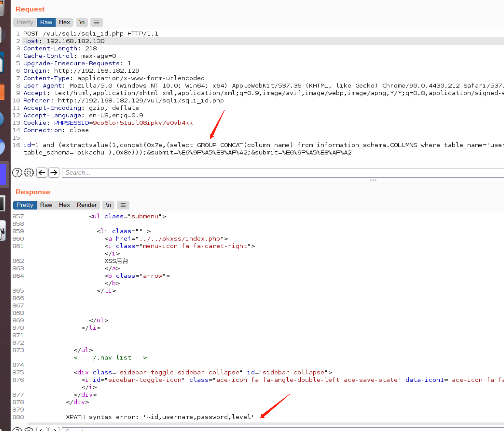Click the Connection: close header

[x=56, y=130]
